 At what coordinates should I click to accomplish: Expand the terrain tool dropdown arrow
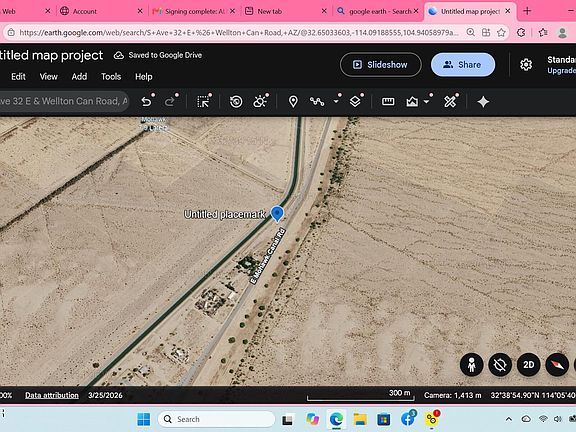coord(426,101)
